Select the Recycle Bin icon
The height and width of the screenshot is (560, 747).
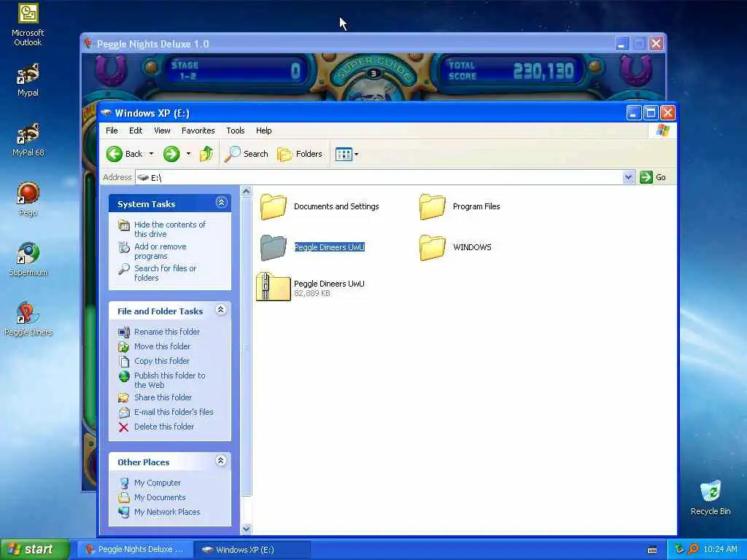point(711,497)
